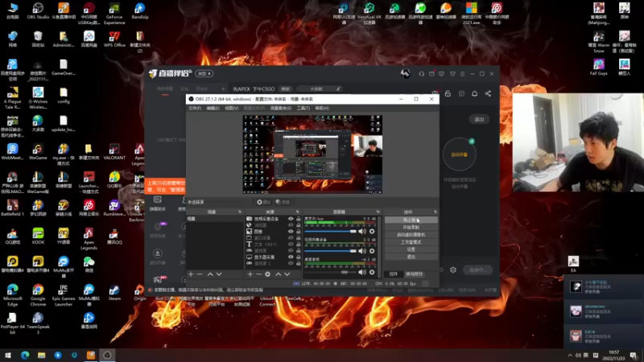Click the 麦克风/Aux volume slider

point(331,232)
